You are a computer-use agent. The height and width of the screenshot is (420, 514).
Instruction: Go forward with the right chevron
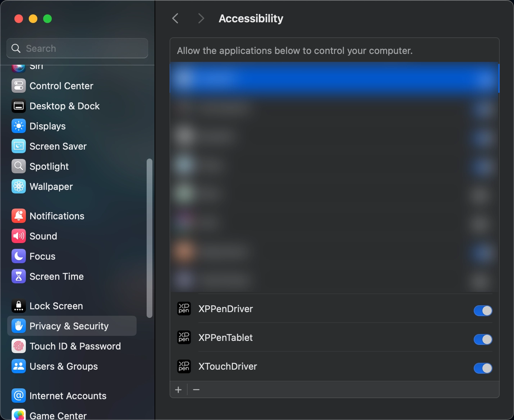[201, 18]
